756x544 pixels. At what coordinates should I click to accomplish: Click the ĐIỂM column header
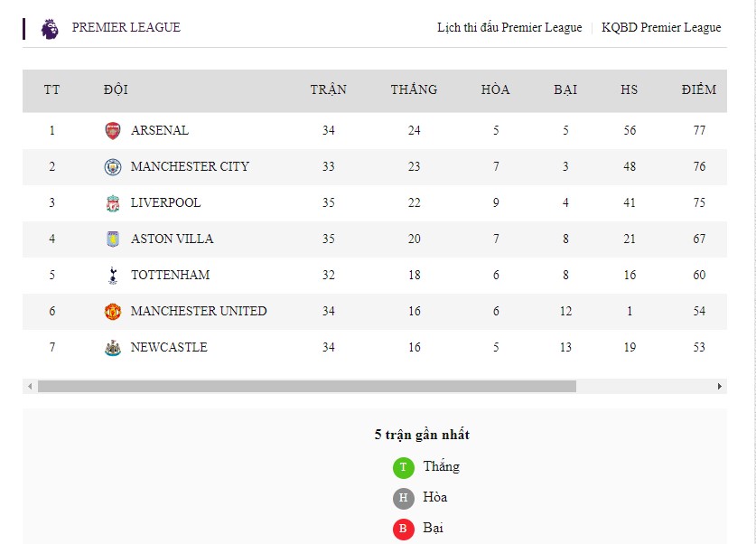coord(699,89)
